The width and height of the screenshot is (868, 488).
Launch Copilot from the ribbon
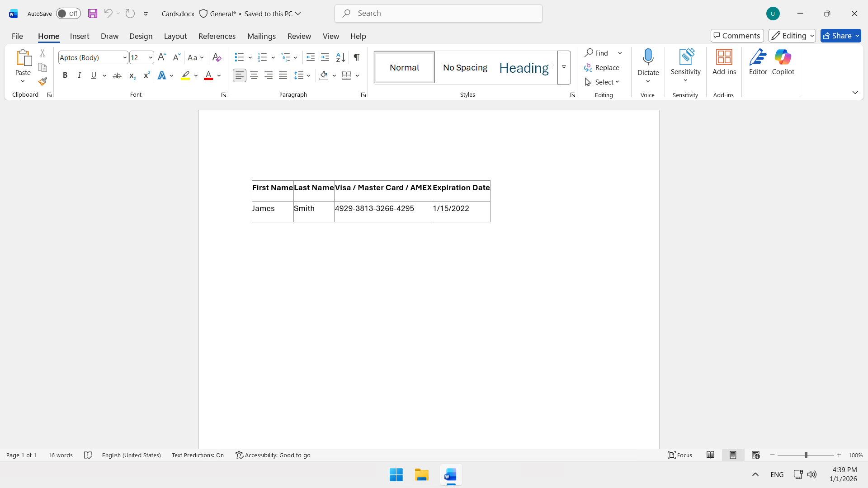[783, 62]
